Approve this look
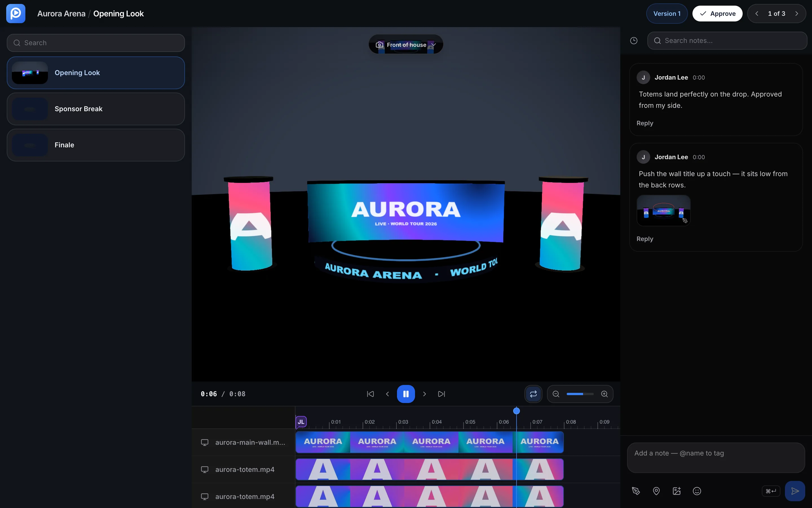 click(717, 14)
